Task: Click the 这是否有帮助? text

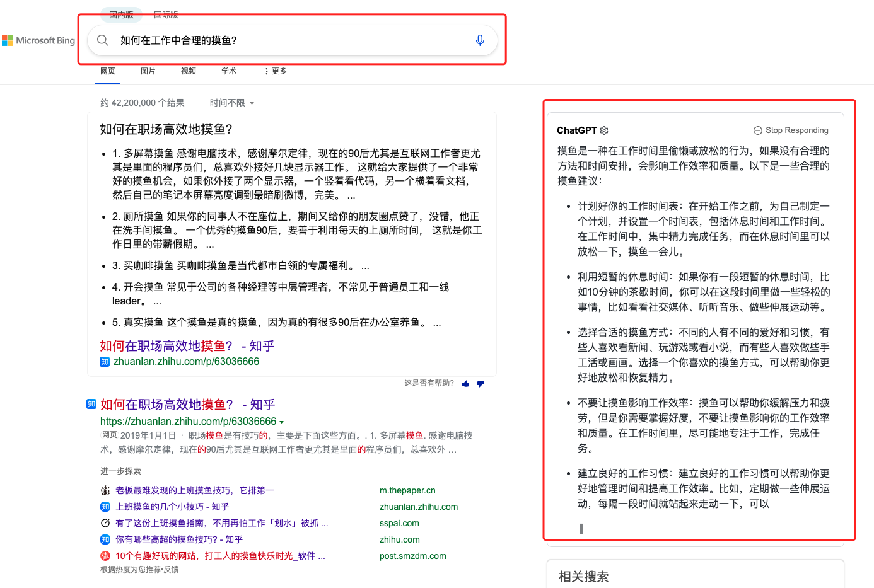Action: click(429, 383)
